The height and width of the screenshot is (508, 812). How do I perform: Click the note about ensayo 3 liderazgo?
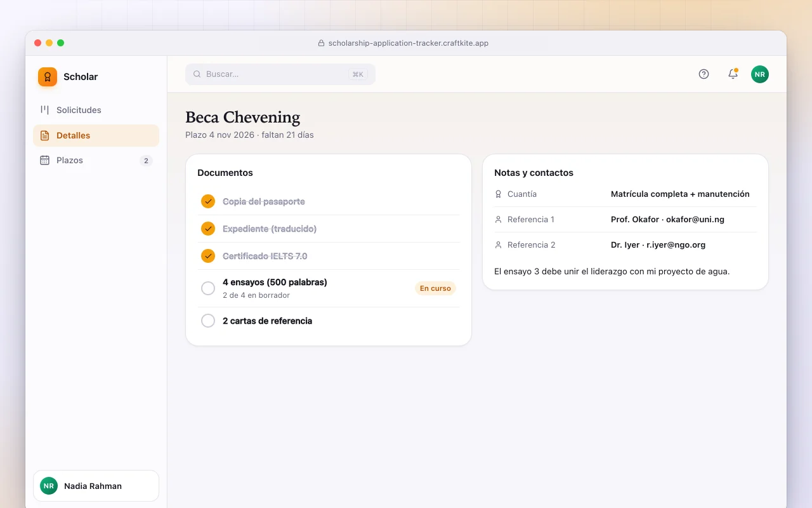pyautogui.click(x=612, y=272)
